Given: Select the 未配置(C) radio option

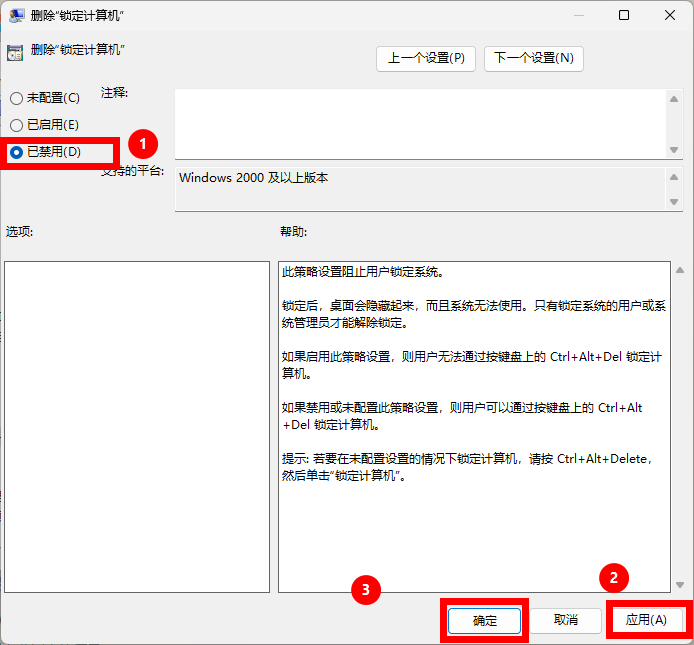Looking at the screenshot, I should coord(17,98).
